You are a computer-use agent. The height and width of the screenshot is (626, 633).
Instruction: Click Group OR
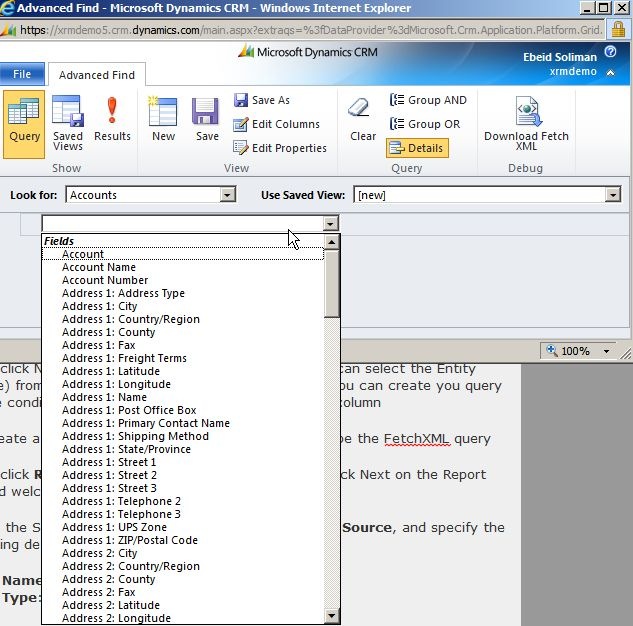pyautogui.click(x=425, y=124)
